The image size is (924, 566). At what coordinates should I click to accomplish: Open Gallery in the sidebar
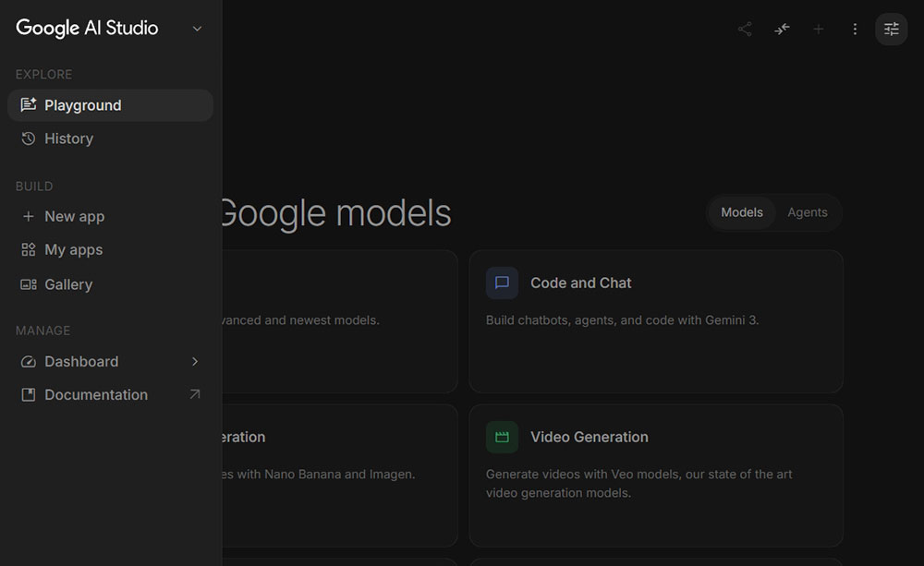point(110,284)
